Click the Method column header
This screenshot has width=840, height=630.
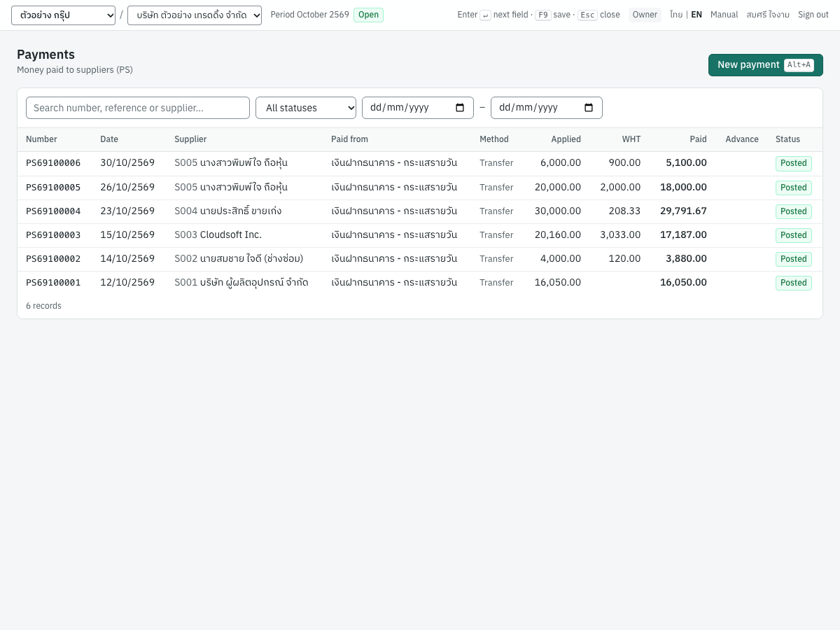(494, 139)
